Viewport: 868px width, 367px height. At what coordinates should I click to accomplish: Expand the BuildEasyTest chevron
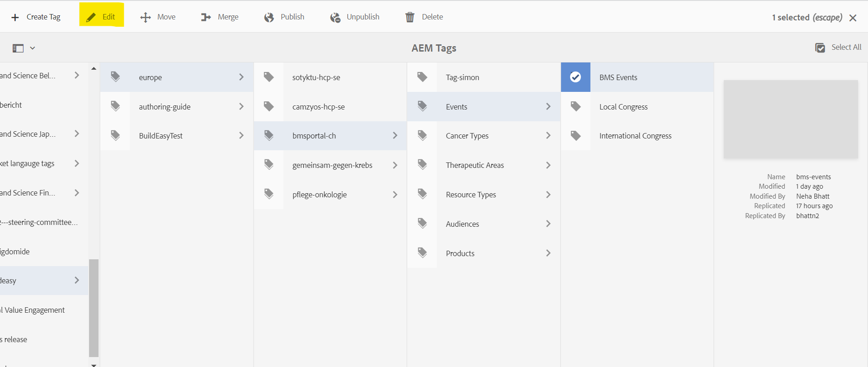pyautogui.click(x=241, y=135)
